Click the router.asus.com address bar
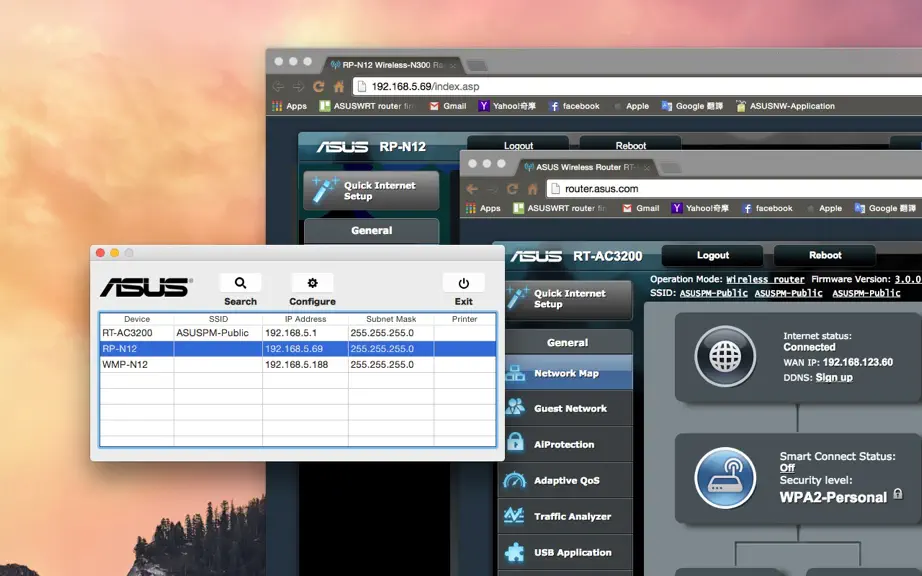922x576 pixels. pos(734,189)
